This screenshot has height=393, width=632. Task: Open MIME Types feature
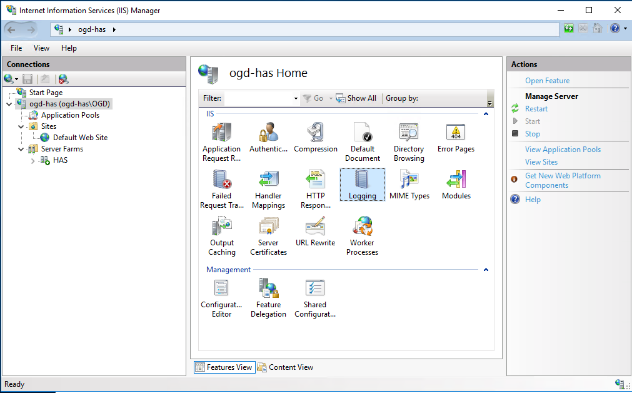(409, 184)
